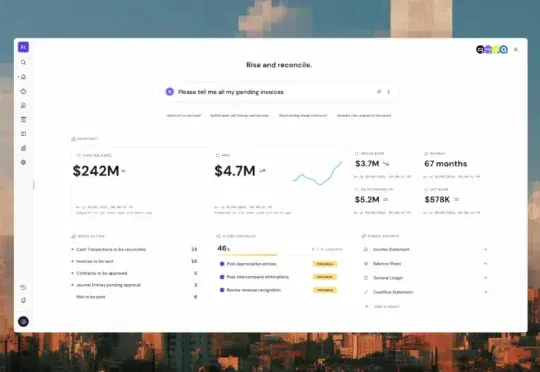540x372 pixels.
Task: Click the arrow on the Income Statement row
Action: (485, 249)
